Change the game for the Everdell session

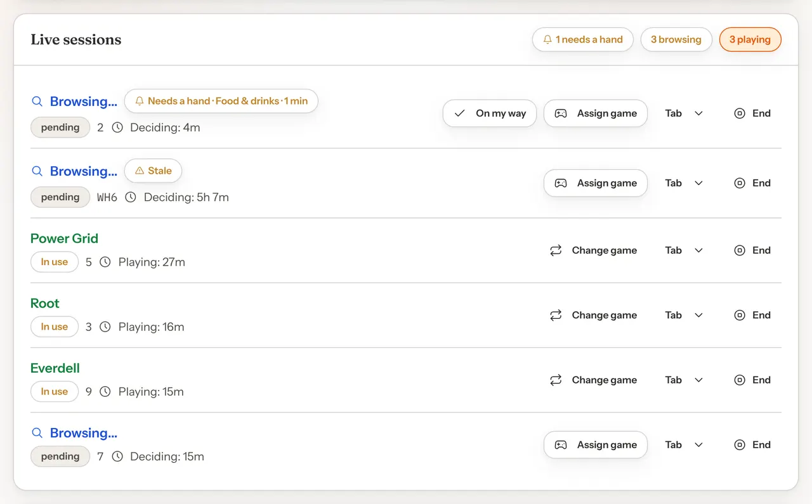(x=593, y=380)
